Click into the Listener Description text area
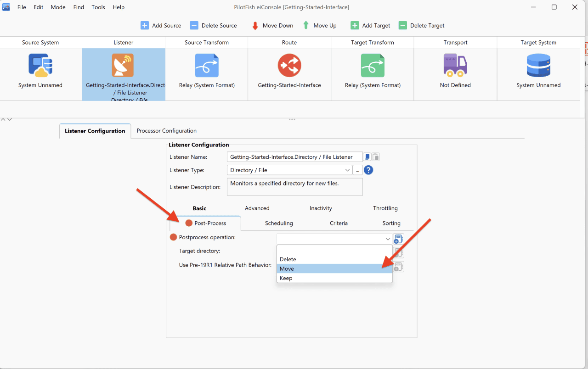Viewport: 588px width, 369px height. pos(294,187)
